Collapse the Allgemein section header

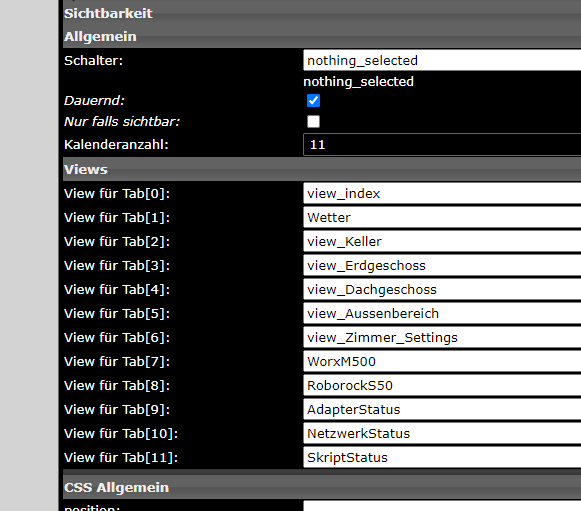coord(322,36)
